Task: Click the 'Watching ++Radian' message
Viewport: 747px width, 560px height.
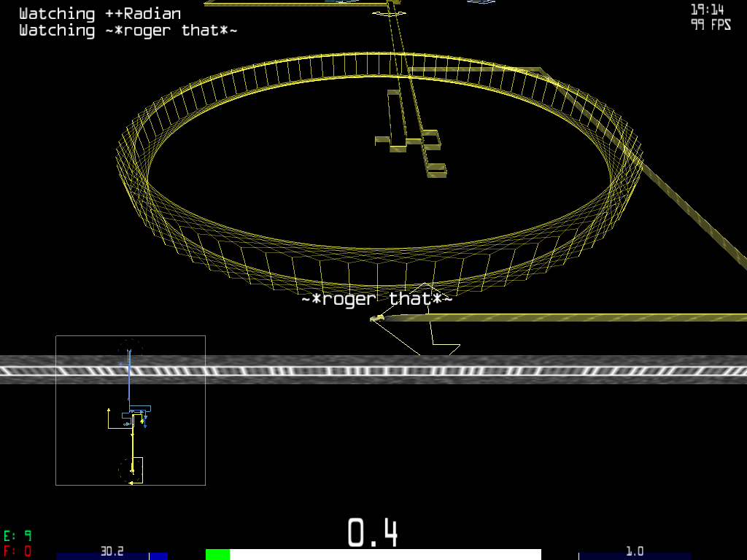Action: click(x=100, y=13)
